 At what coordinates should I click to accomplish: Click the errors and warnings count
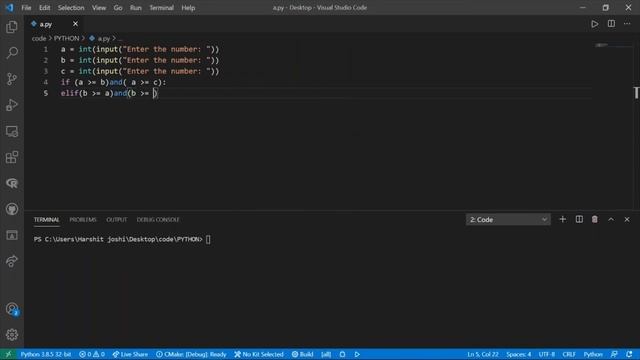coord(92,354)
